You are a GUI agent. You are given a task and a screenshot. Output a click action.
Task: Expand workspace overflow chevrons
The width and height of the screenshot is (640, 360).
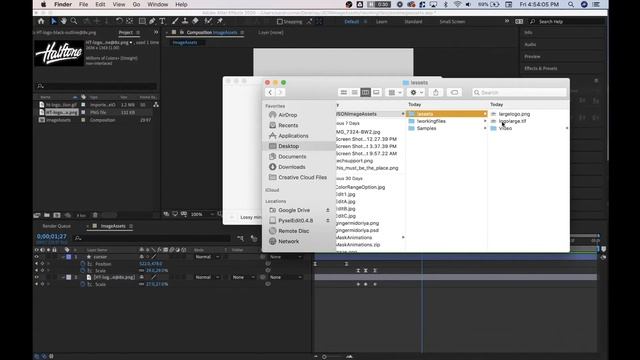507,21
